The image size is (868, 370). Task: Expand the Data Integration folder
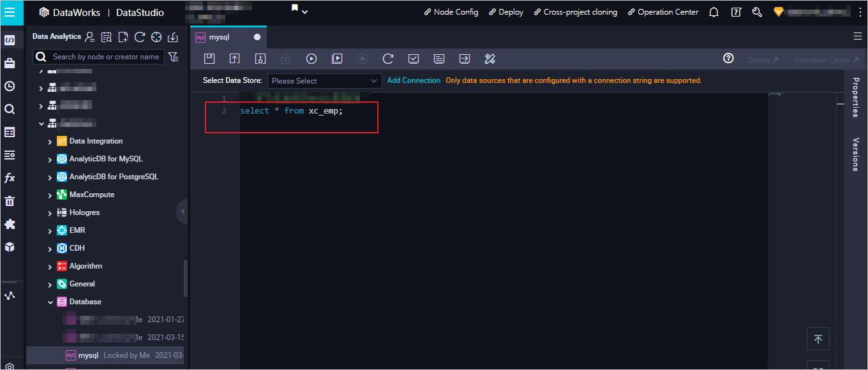50,142
